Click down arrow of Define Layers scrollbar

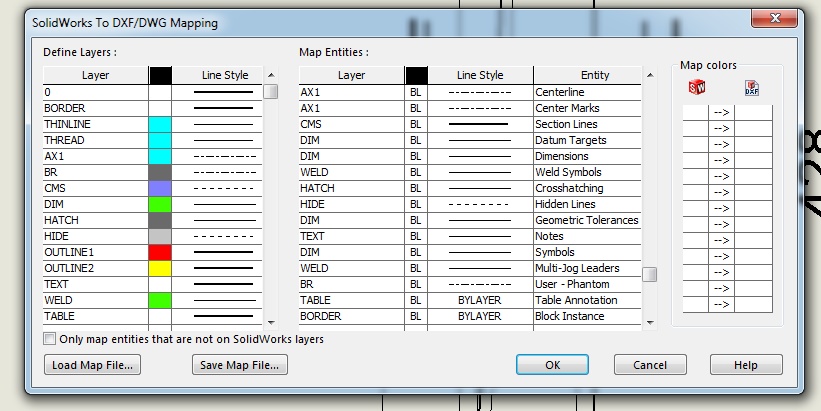[271, 323]
